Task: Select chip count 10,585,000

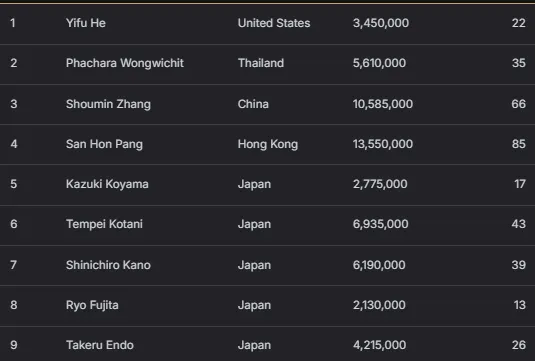Action: [x=383, y=104]
